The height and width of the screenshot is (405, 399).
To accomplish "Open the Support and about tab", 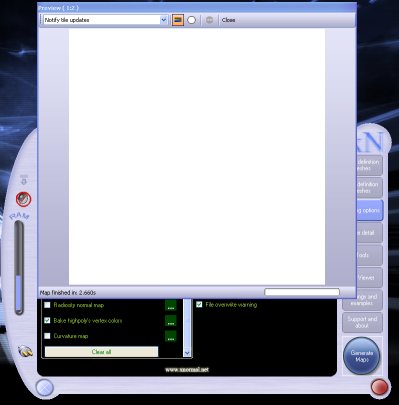I will click(x=362, y=322).
